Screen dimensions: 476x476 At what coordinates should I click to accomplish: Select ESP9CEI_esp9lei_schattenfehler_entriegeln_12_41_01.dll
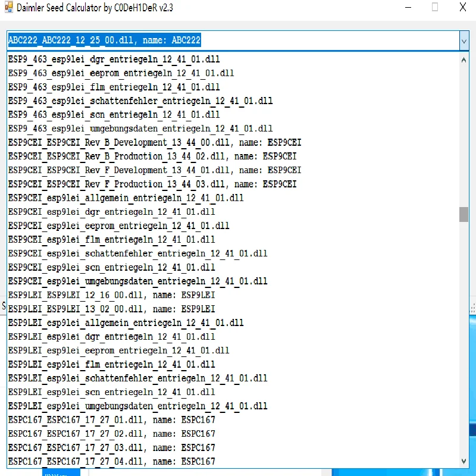tap(233, 253)
